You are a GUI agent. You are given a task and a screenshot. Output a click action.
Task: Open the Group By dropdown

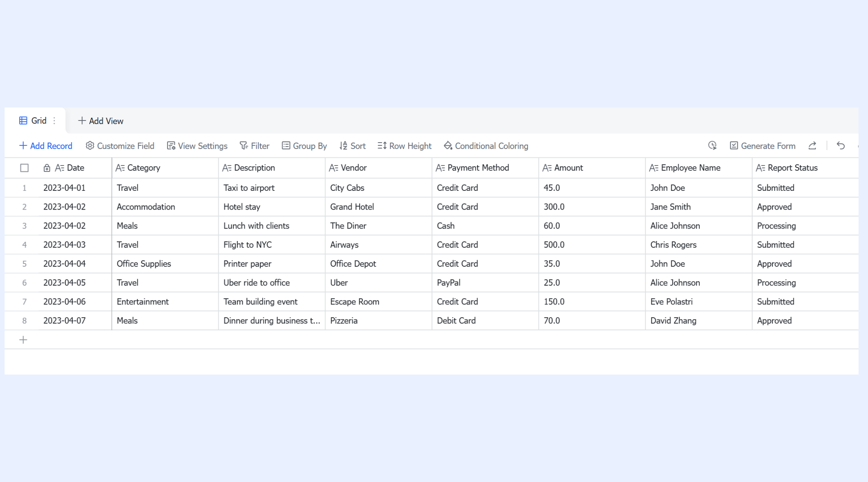(304, 146)
